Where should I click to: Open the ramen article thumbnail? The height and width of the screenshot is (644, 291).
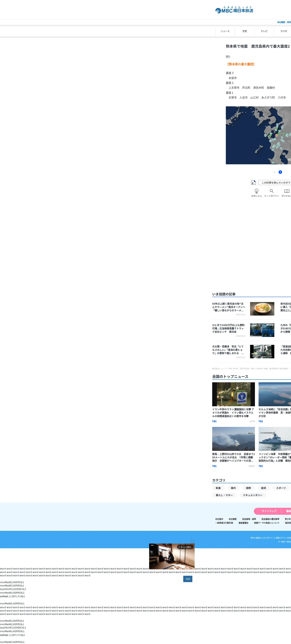262,309
